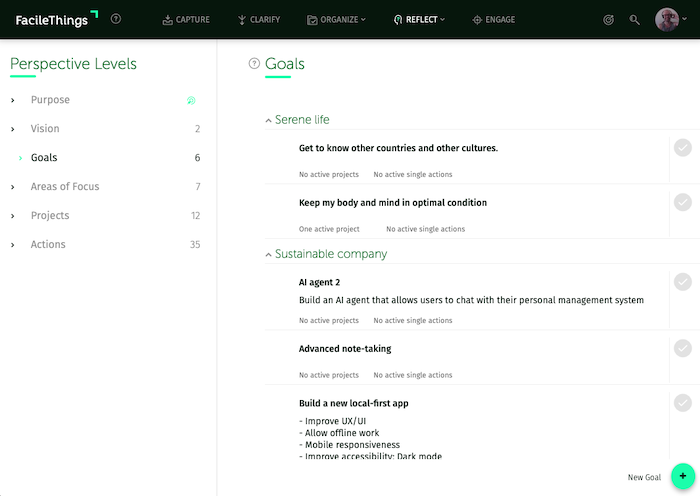The width and height of the screenshot is (700, 496).
Task: Click the 'New Goal' label
Action: [644, 477]
